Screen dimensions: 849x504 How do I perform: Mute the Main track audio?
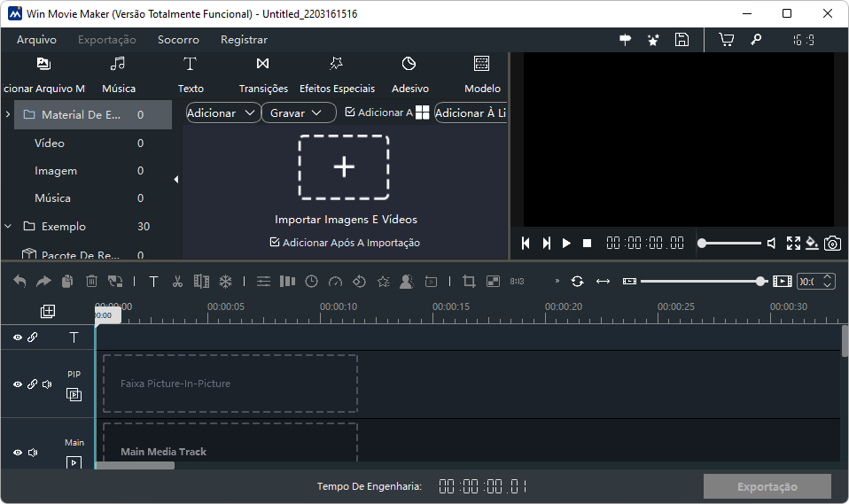pos(33,453)
